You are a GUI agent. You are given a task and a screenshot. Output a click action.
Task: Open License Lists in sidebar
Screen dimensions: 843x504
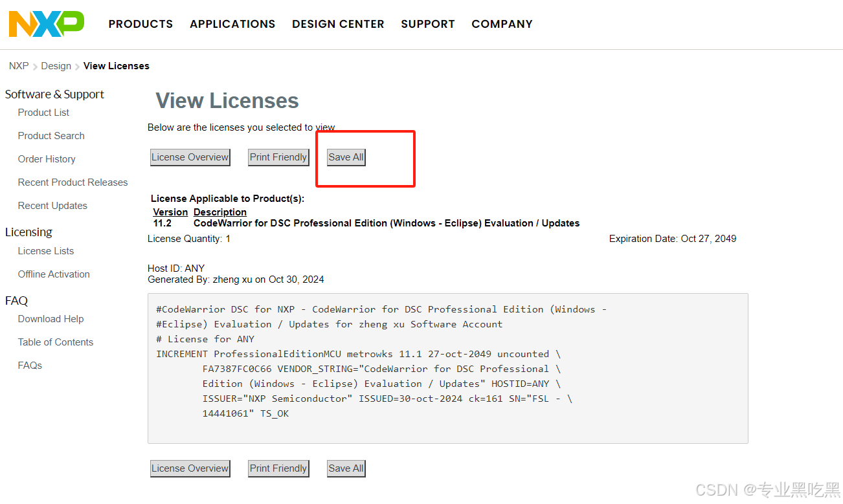[46, 251]
